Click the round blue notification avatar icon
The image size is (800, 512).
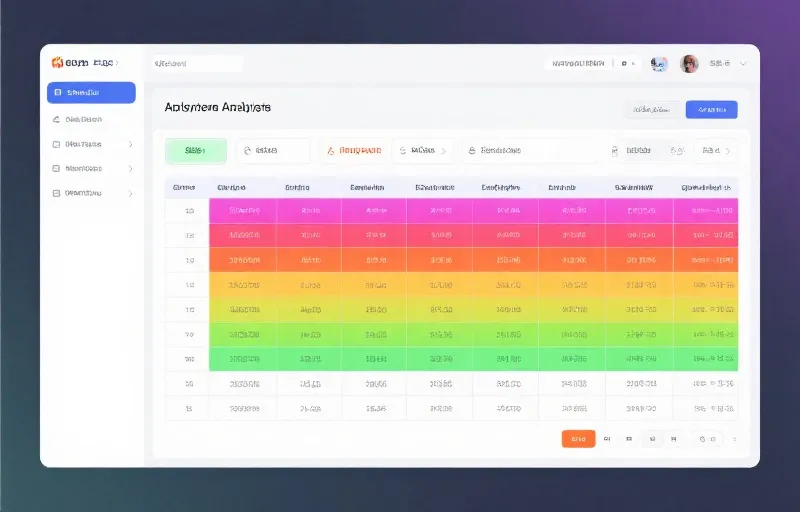(x=659, y=64)
